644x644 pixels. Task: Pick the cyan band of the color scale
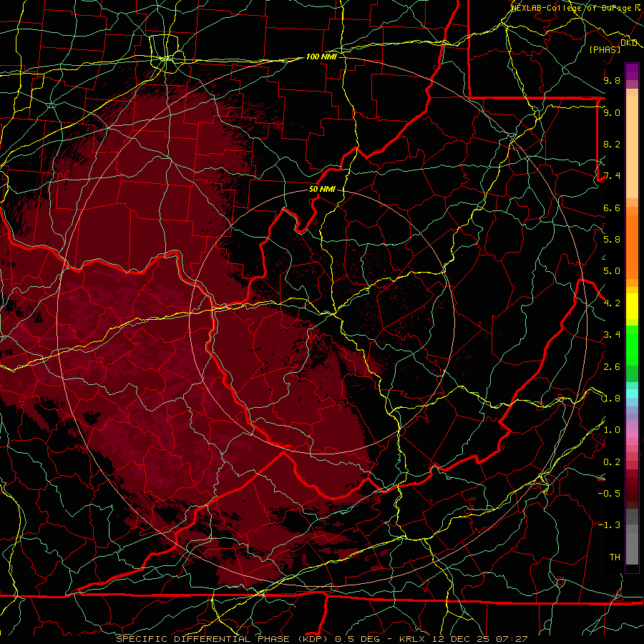tap(632, 393)
